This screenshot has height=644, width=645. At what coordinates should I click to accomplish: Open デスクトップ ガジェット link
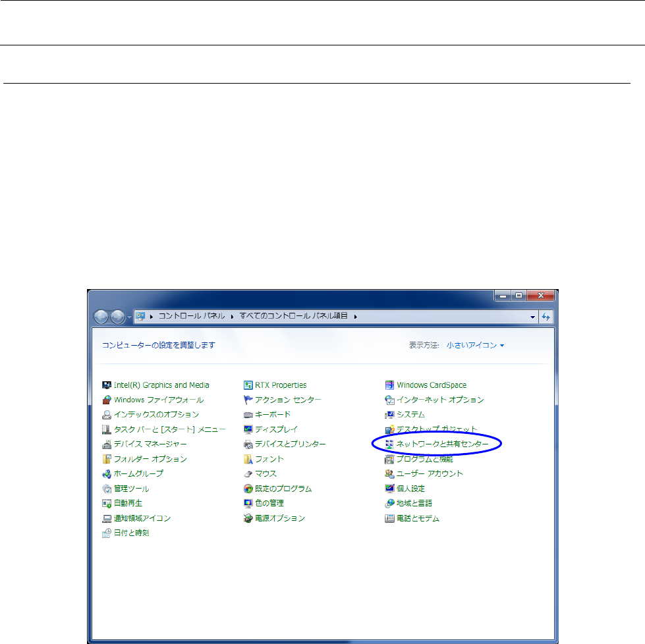(436, 429)
